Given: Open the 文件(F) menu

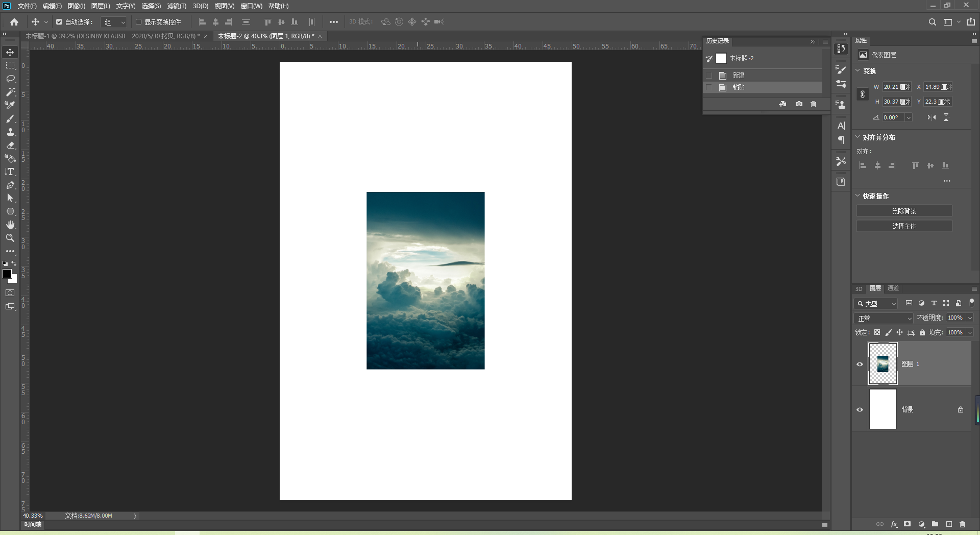Looking at the screenshot, I should click(27, 6).
